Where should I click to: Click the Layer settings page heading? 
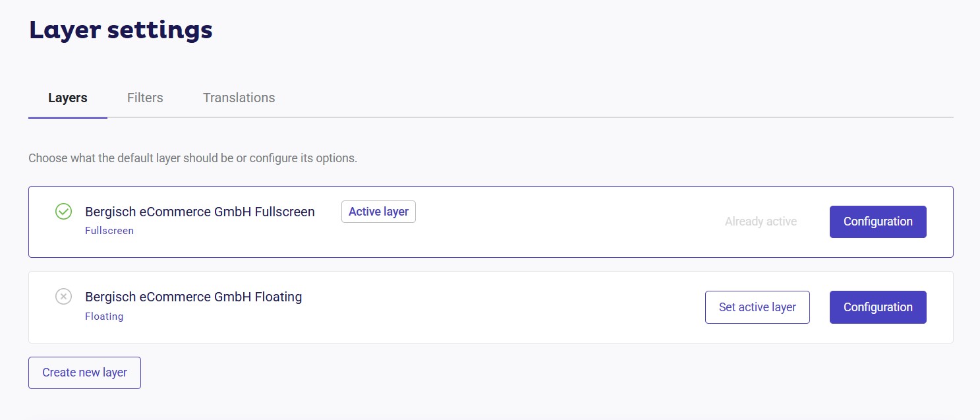[121, 30]
